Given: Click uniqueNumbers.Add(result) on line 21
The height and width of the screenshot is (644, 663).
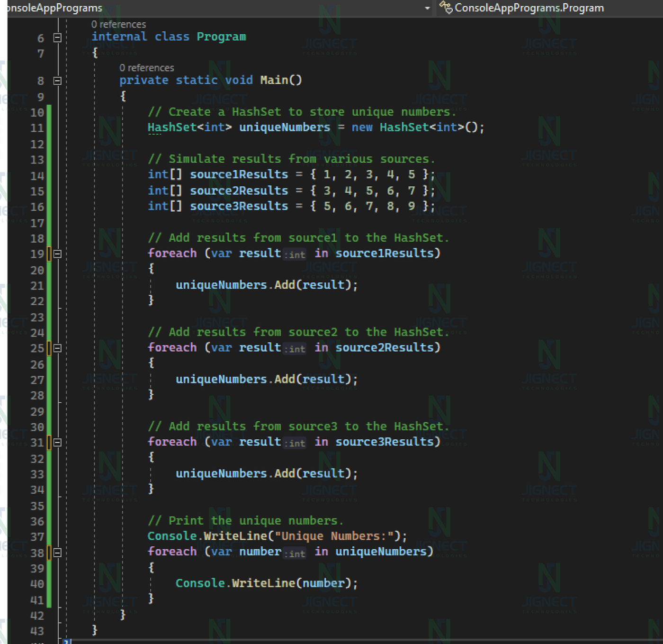Looking at the screenshot, I should tap(267, 285).
